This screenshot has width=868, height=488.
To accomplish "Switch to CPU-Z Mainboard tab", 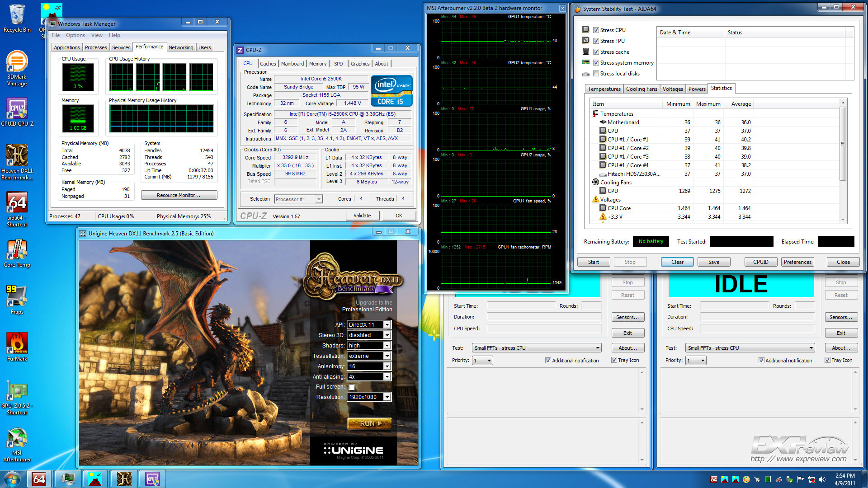I will 292,64.
